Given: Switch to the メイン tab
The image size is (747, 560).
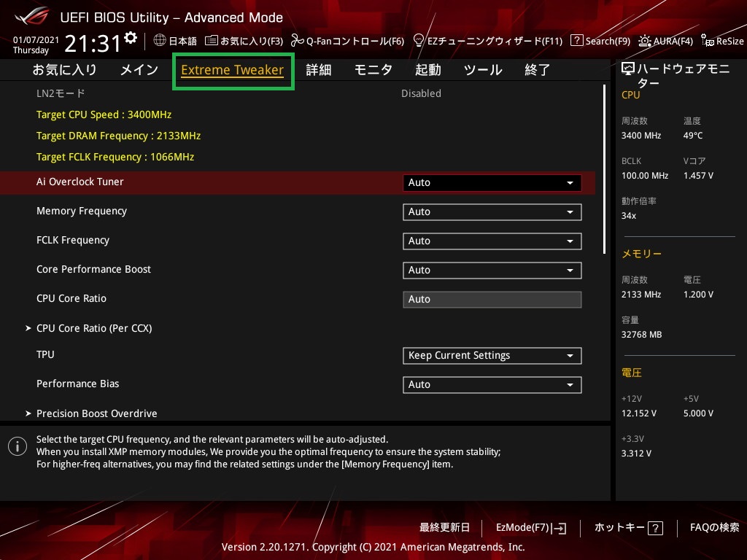Looking at the screenshot, I should [x=139, y=70].
